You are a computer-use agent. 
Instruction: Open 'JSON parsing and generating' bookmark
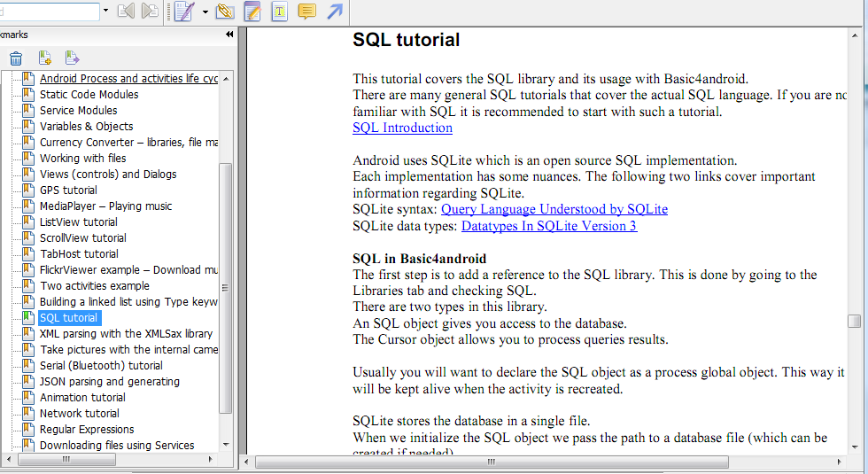110,382
